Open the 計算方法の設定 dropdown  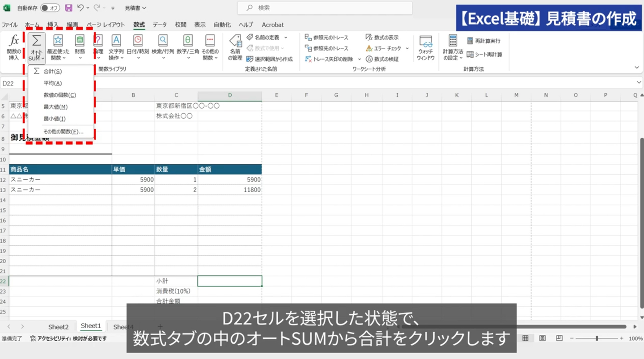click(453, 47)
